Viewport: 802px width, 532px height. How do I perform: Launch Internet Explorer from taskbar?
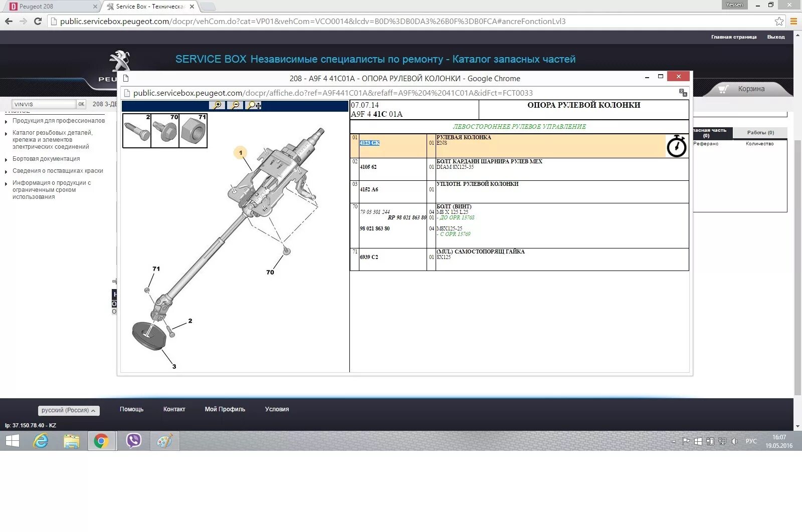[41, 441]
